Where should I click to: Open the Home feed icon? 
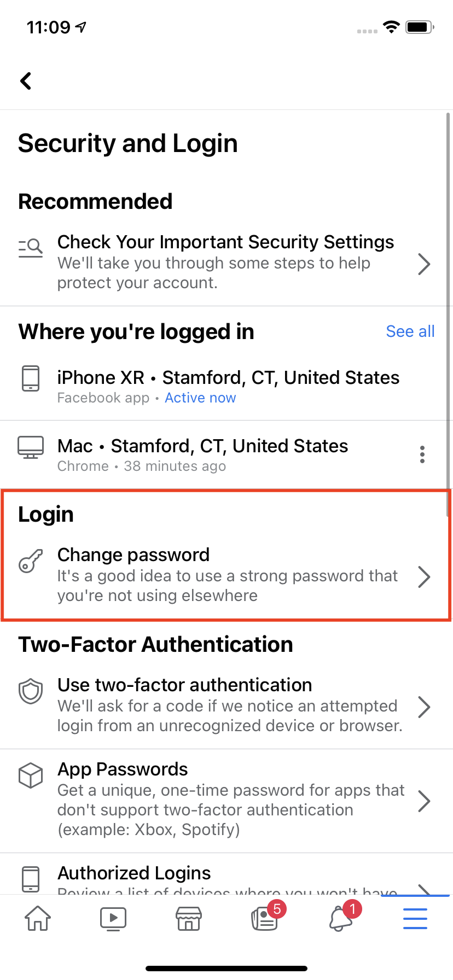coord(36,919)
